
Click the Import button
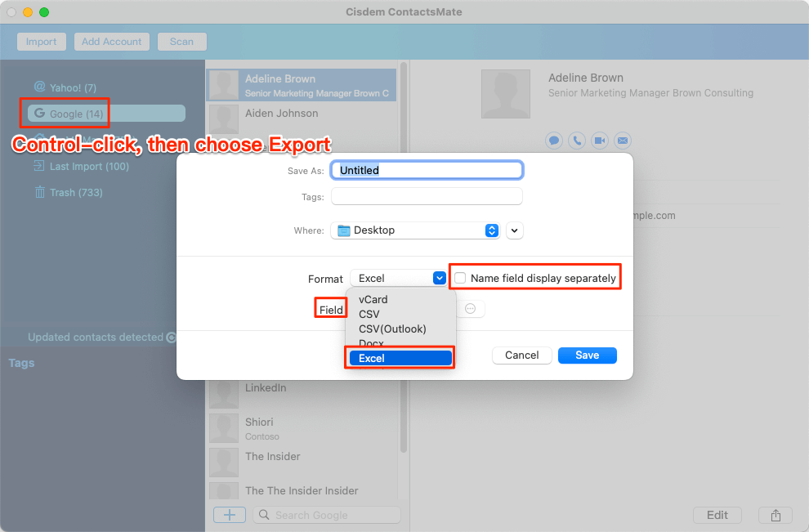pos(42,42)
